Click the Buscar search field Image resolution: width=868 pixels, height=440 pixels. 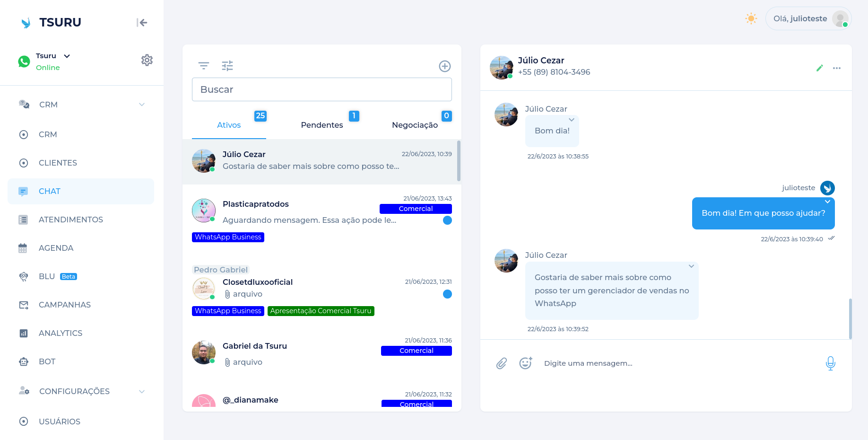[x=321, y=89]
